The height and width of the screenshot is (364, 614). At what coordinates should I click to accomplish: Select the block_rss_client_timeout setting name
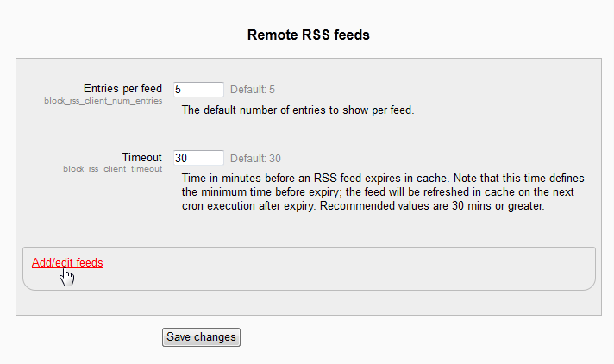[x=112, y=170]
